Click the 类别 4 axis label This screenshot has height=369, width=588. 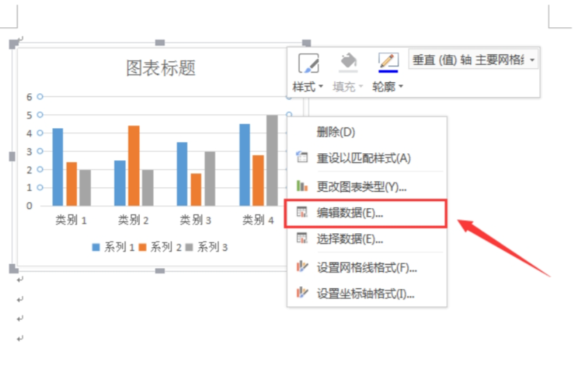(258, 220)
